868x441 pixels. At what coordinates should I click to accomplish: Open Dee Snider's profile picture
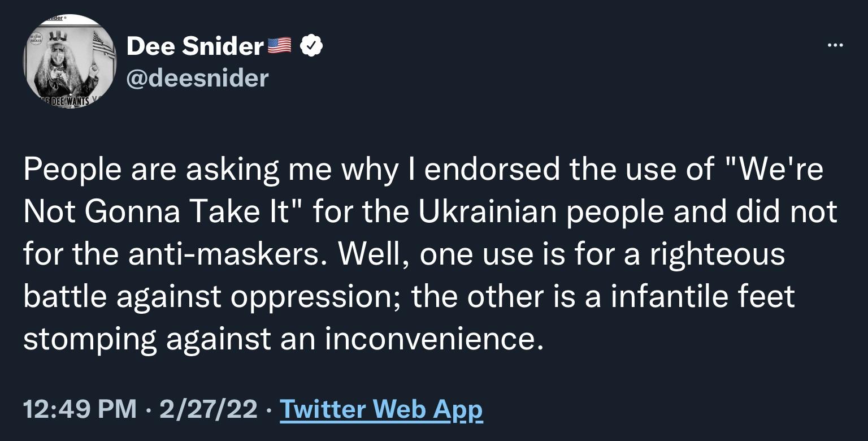point(69,61)
